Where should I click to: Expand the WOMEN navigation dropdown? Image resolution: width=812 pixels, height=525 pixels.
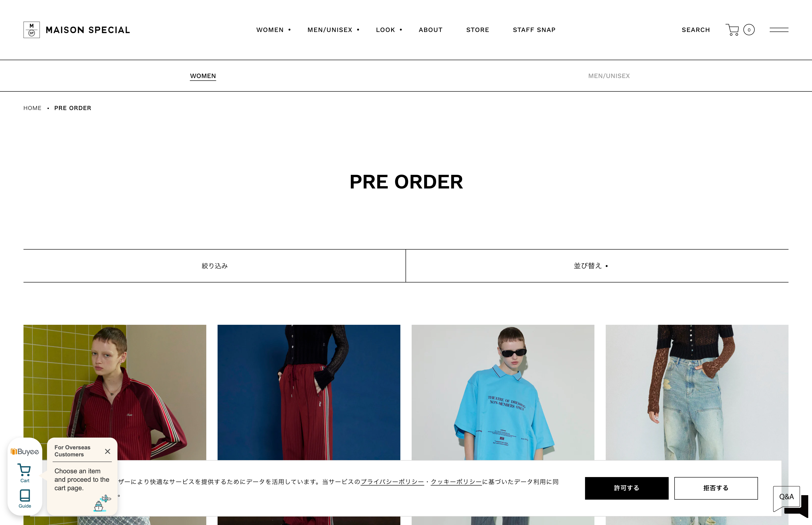pyautogui.click(x=273, y=30)
